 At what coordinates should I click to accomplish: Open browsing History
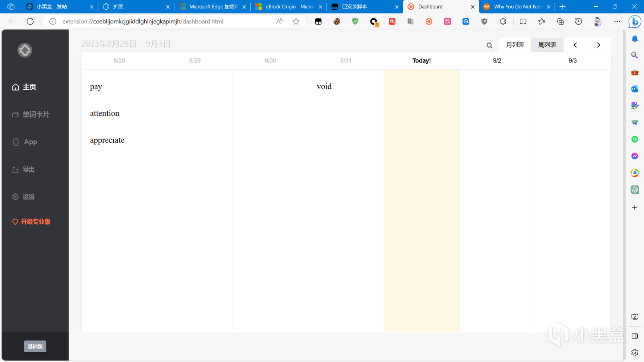click(578, 22)
